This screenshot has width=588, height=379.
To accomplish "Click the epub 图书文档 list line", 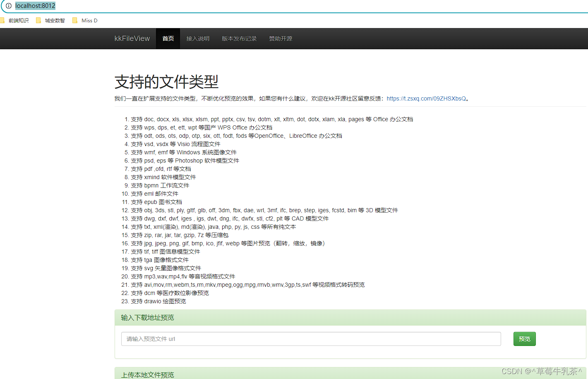I will (x=156, y=202).
